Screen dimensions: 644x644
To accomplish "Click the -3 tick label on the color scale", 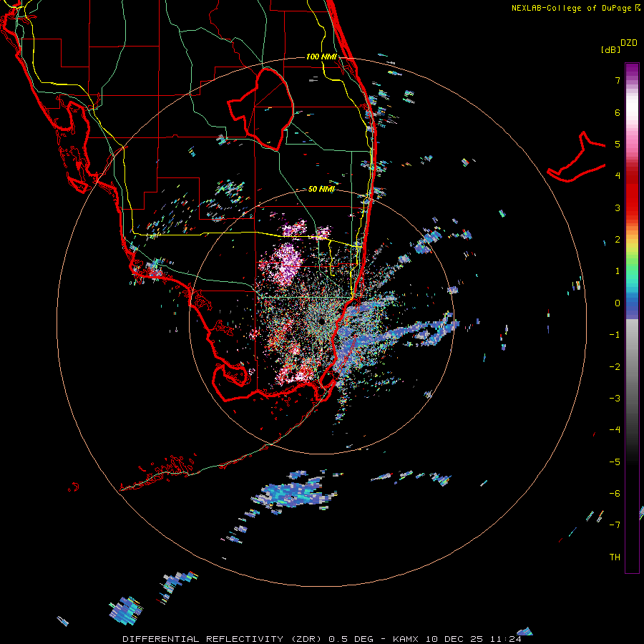I will click(615, 399).
